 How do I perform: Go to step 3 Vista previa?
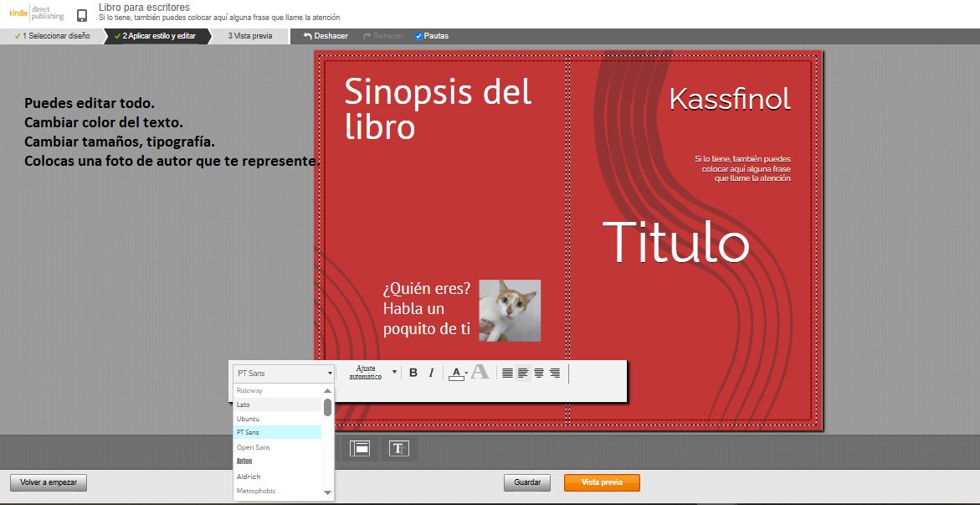click(249, 36)
